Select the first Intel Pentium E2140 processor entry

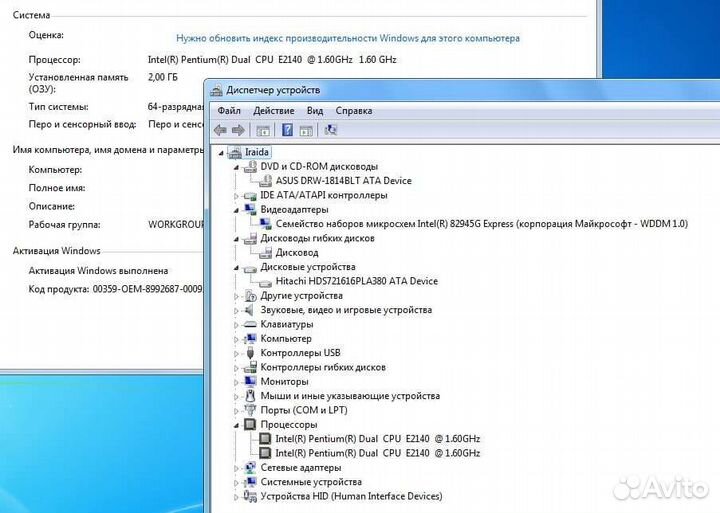377,439
